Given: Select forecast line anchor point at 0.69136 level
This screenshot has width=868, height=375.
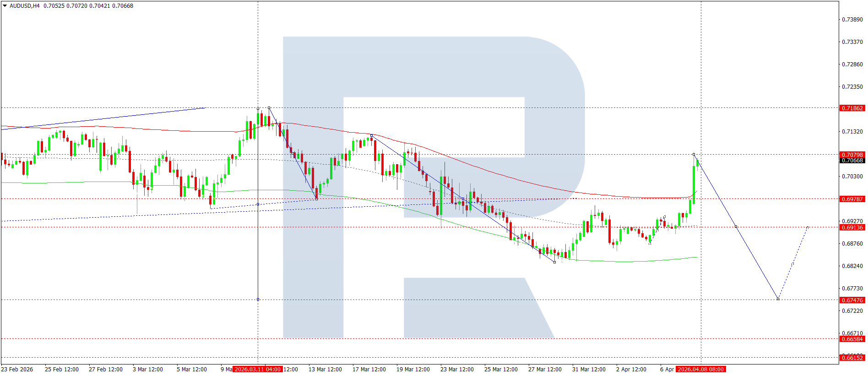Looking at the screenshot, I should pos(736,227).
